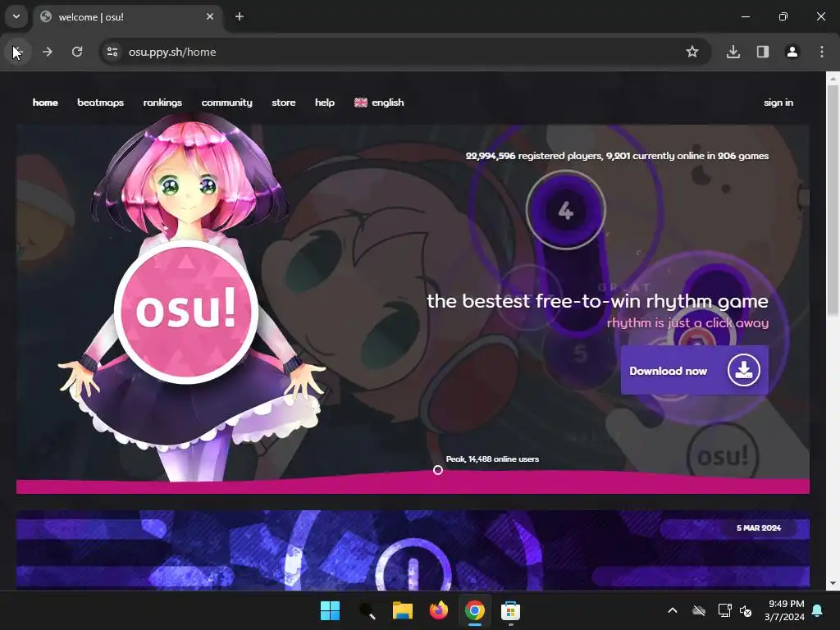This screenshot has height=630, width=840.
Task: Open Chrome three-dot menu
Action: point(822,52)
